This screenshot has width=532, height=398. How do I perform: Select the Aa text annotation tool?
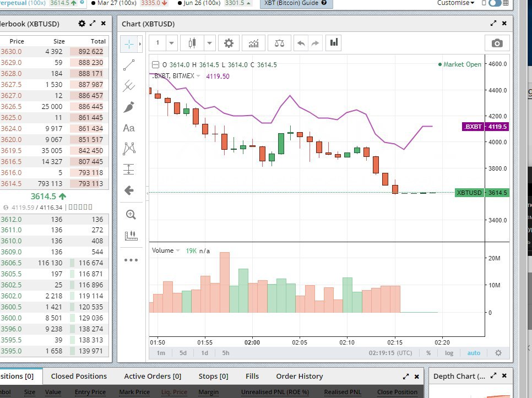(129, 128)
